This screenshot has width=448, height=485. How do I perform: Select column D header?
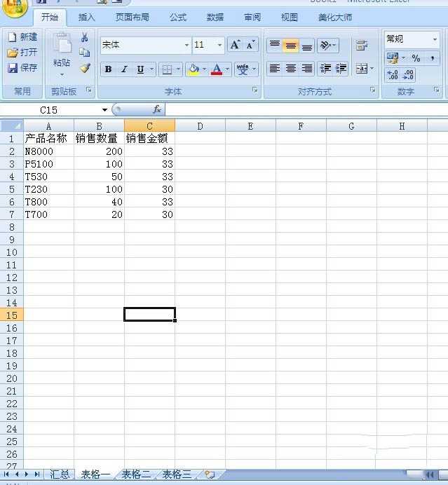pos(201,126)
